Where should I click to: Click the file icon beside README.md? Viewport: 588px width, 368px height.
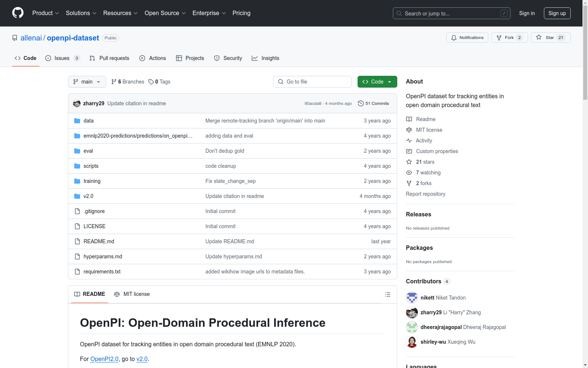tap(77, 241)
